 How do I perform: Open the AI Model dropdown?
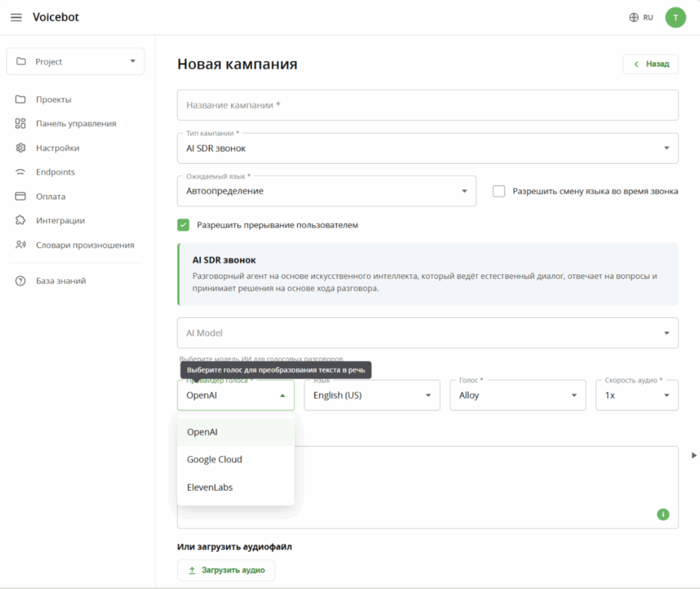point(428,333)
